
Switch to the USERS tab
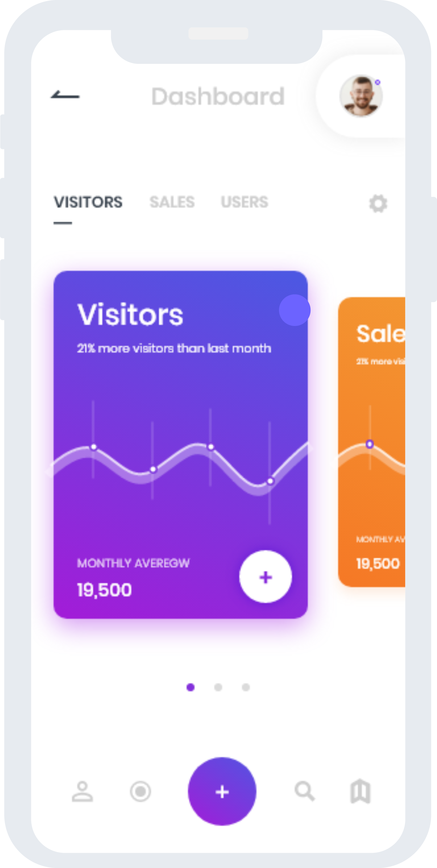coord(245,202)
